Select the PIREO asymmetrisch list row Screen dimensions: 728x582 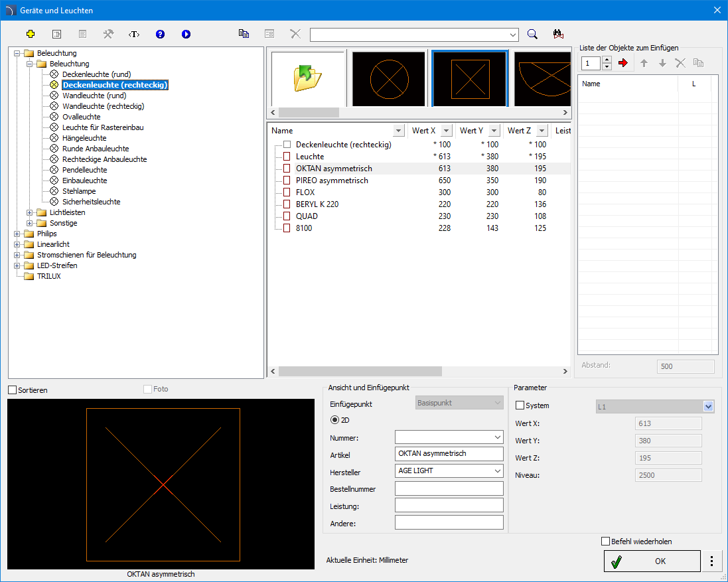332,181
